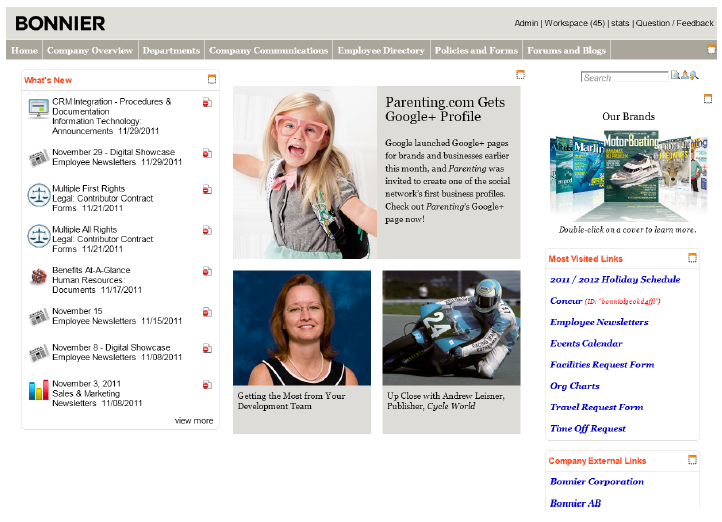This screenshot has height=522, width=722.
Task: Click the PDF icon for Multiple First Rights
Action: [207, 189]
